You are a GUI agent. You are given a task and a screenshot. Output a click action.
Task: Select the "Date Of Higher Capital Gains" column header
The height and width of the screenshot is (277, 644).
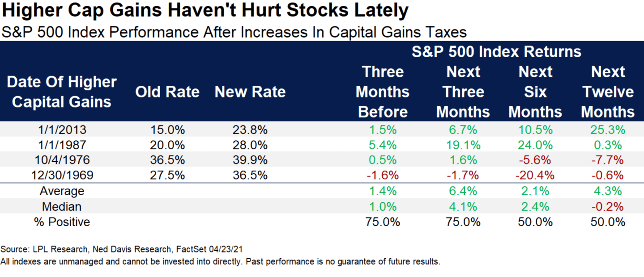(x=62, y=92)
